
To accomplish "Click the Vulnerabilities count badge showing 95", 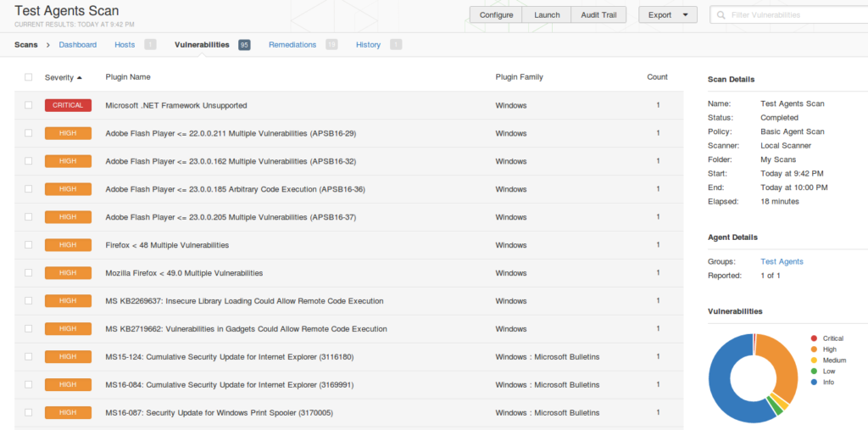I will pyautogui.click(x=244, y=45).
